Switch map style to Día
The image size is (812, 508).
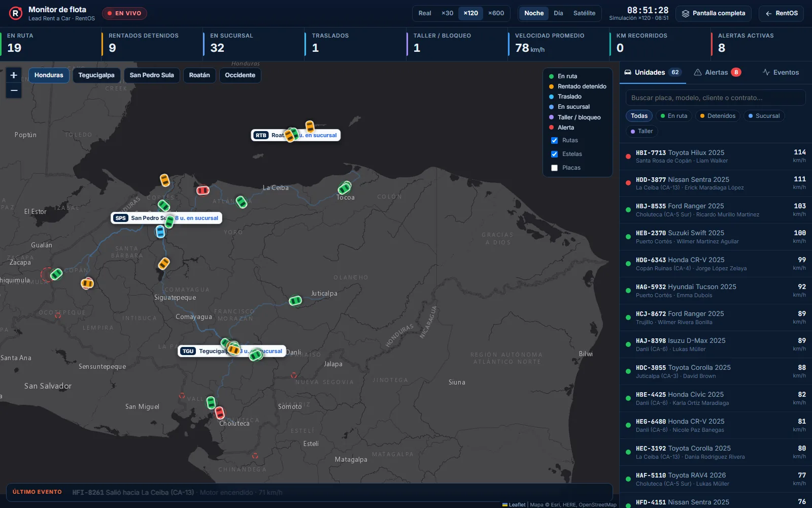click(558, 13)
